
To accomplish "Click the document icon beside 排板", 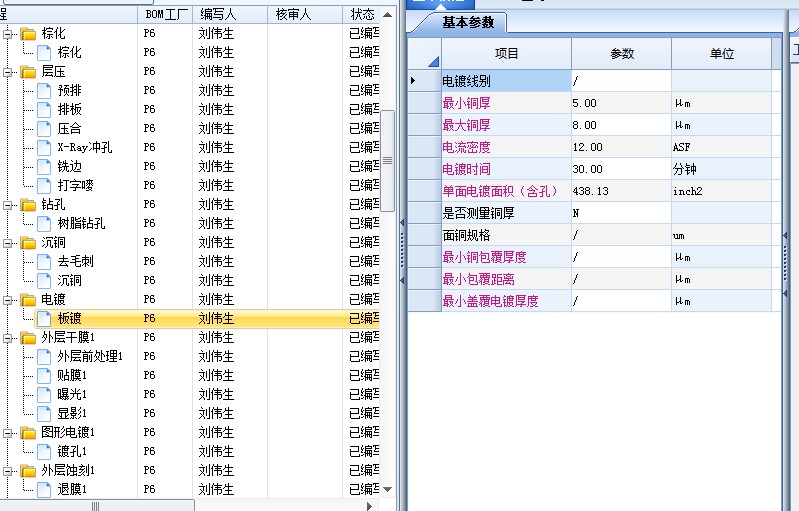I will (x=44, y=110).
